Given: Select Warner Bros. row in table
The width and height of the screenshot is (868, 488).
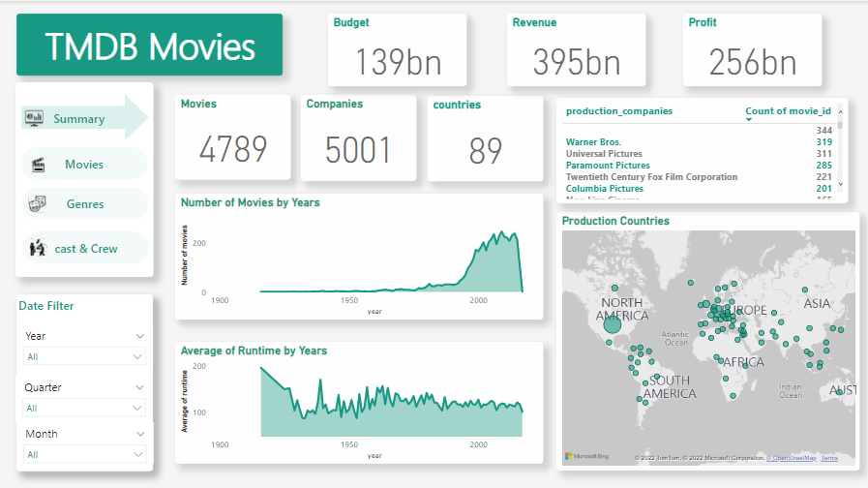Looking at the screenshot, I should coord(594,142).
